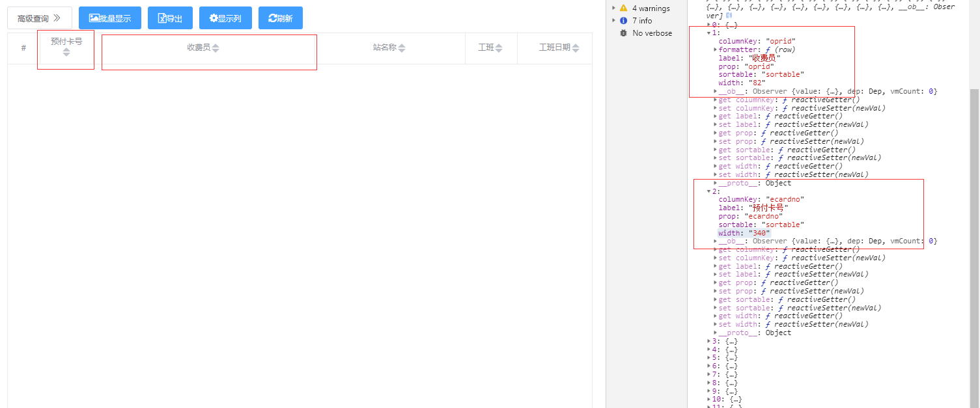Click the blue info icon in the console sidebar

(624, 20)
